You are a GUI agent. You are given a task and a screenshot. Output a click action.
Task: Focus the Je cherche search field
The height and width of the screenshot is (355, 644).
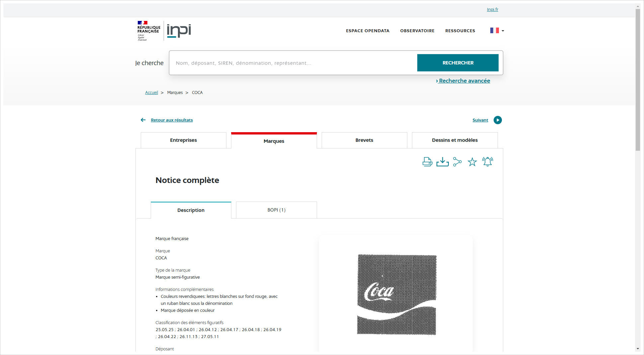(x=294, y=63)
